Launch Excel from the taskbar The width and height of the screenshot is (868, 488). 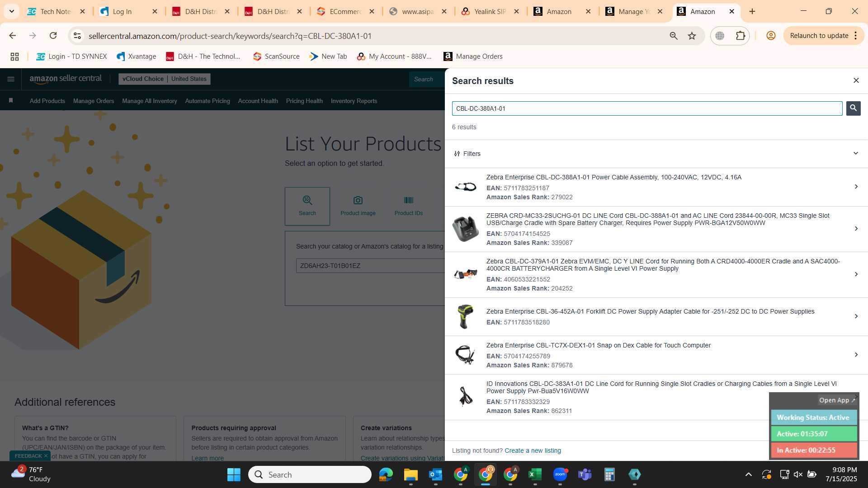point(535,474)
